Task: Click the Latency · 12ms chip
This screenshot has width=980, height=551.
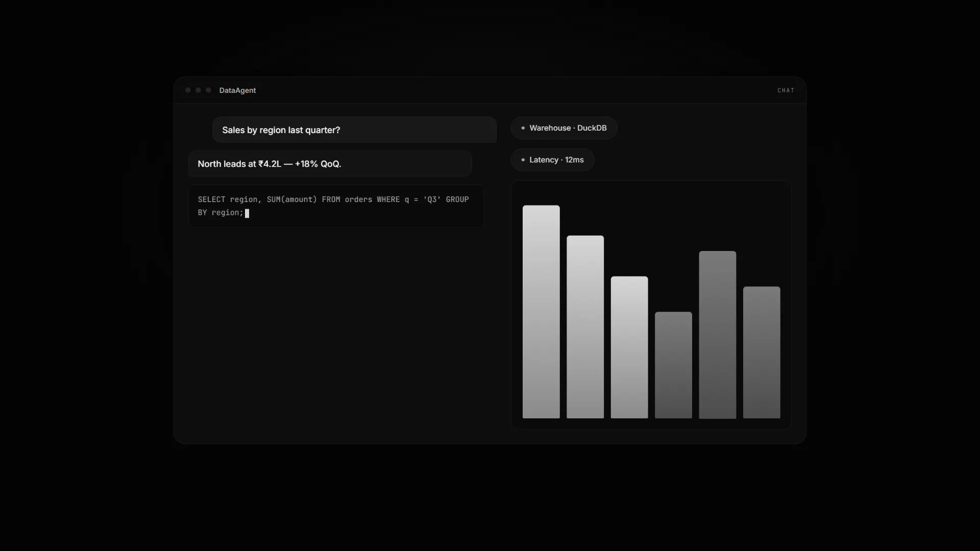Action: 552,160
